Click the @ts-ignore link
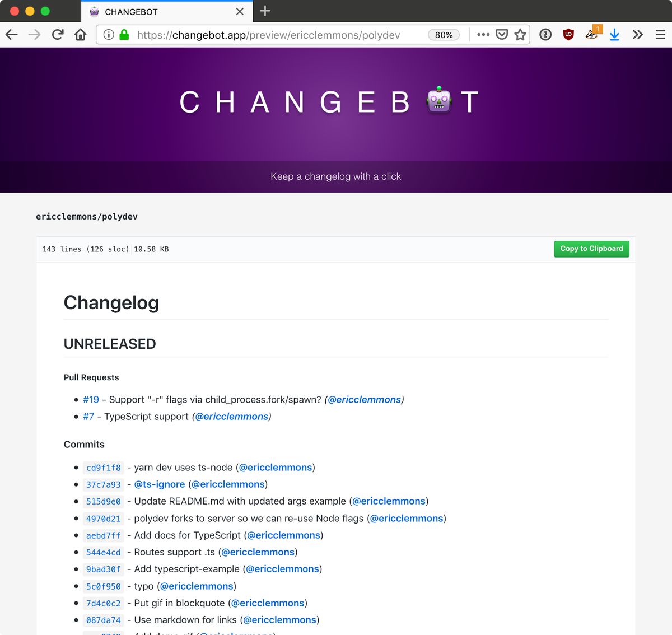 [160, 484]
